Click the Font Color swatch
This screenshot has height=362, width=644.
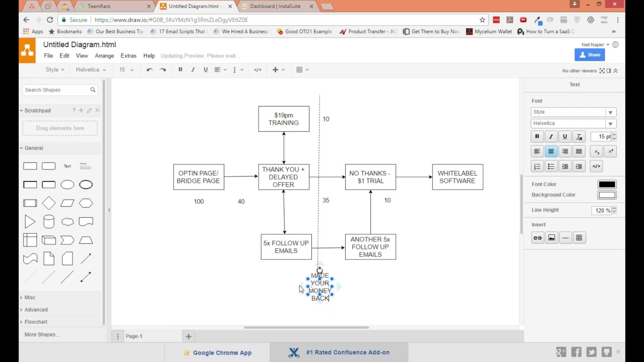coord(607,185)
